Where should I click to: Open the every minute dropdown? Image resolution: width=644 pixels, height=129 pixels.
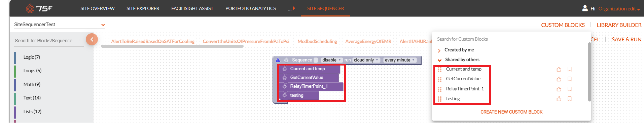point(400,60)
